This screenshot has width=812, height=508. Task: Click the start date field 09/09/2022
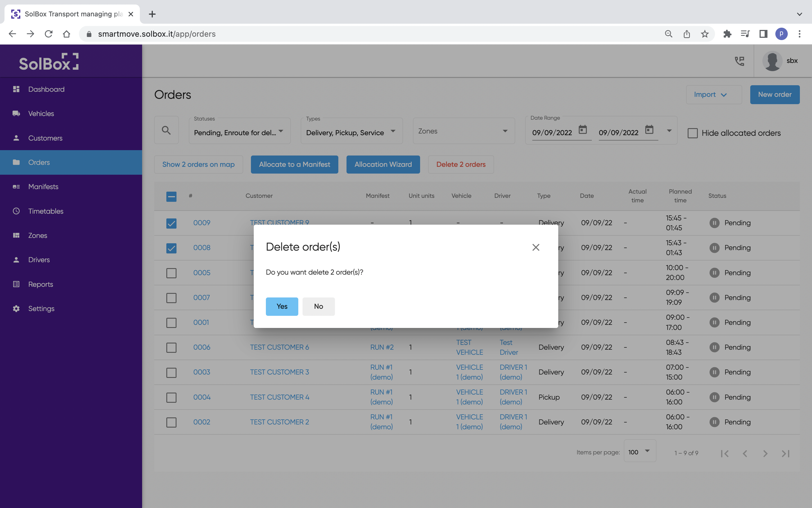click(552, 133)
